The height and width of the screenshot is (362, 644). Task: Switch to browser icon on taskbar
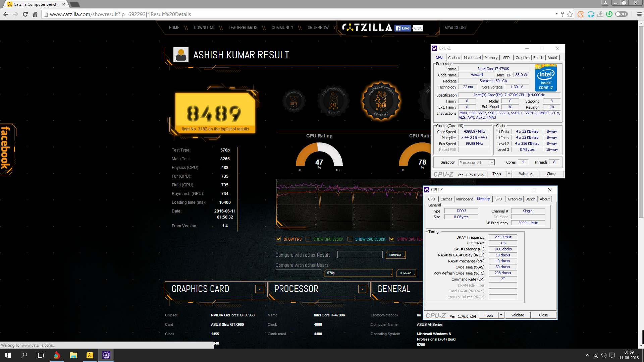click(57, 355)
